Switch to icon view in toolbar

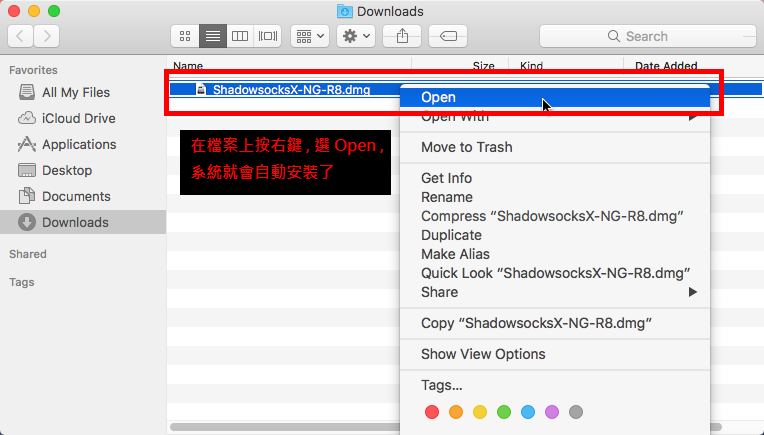(x=185, y=36)
